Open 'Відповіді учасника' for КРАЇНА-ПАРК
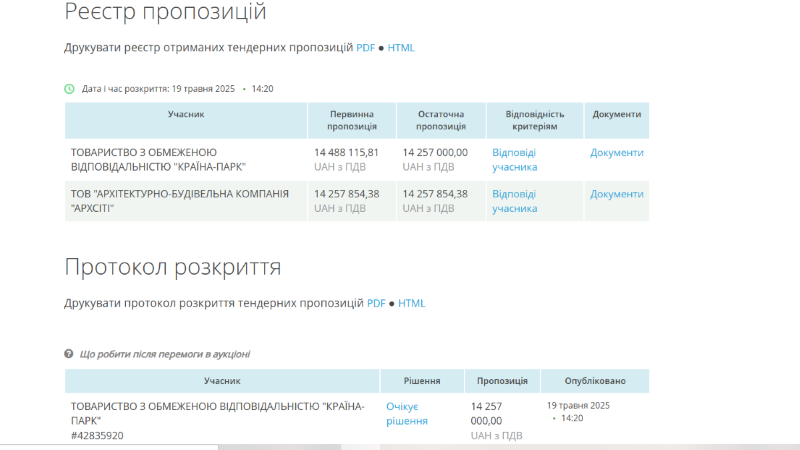The width and height of the screenshot is (800, 450). tap(514, 160)
